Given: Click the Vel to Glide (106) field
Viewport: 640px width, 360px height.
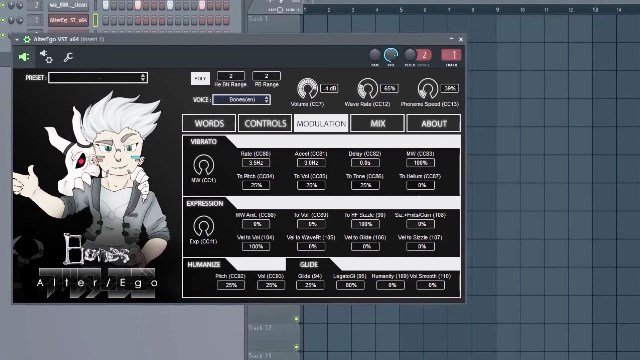Looking at the screenshot, I should tap(365, 247).
